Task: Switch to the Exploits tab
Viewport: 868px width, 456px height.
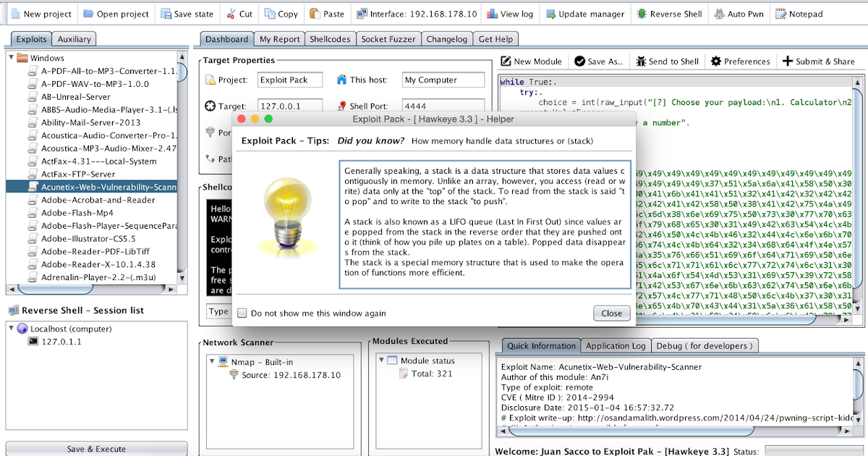Action: click(32, 39)
